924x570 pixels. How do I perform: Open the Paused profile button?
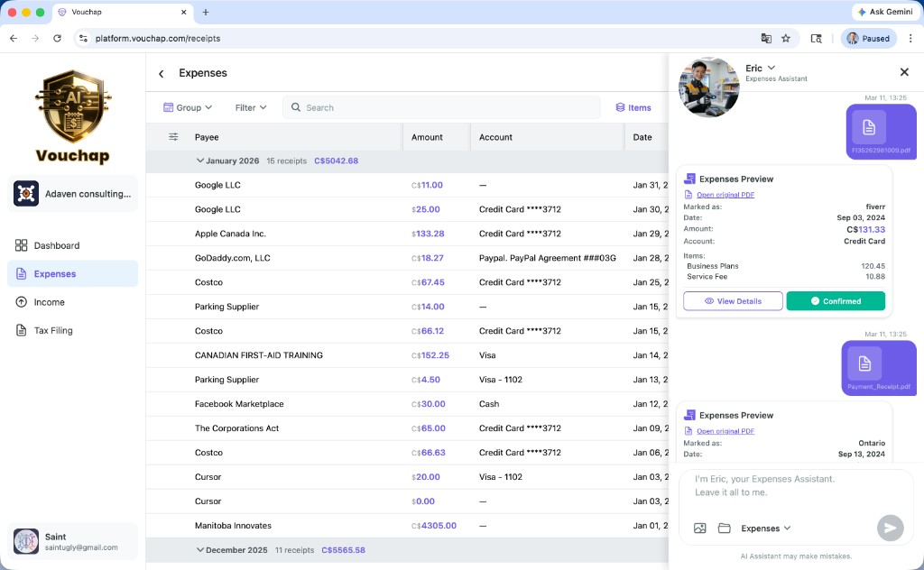click(x=869, y=38)
